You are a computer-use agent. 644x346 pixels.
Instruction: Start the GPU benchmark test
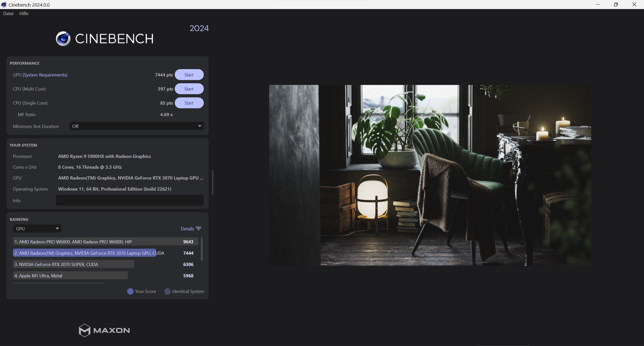tap(189, 75)
